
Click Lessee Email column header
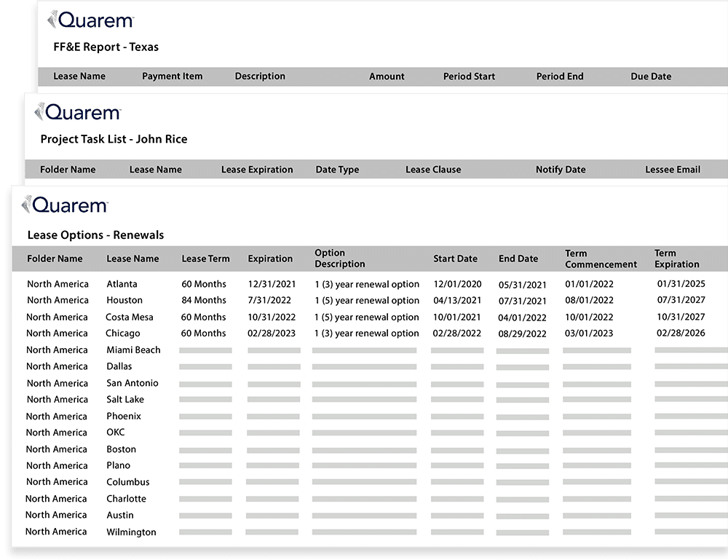(x=673, y=170)
